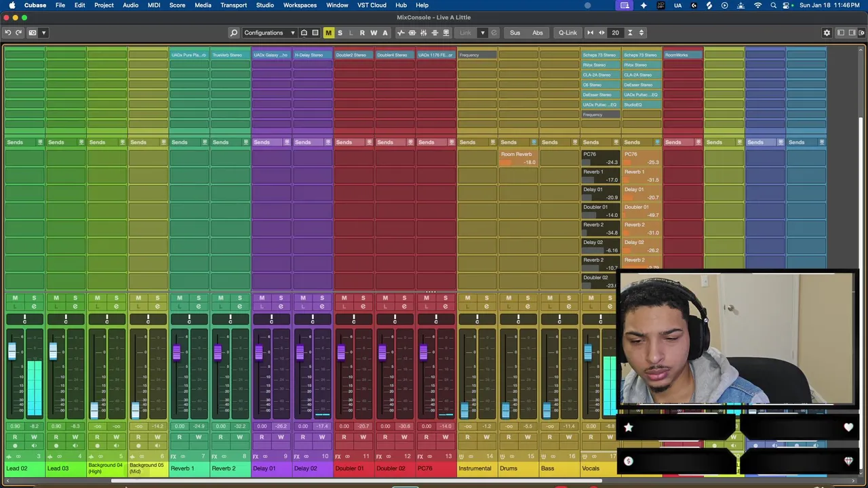Solo the Delay 01 channel
868x488 pixels.
click(281, 298)
